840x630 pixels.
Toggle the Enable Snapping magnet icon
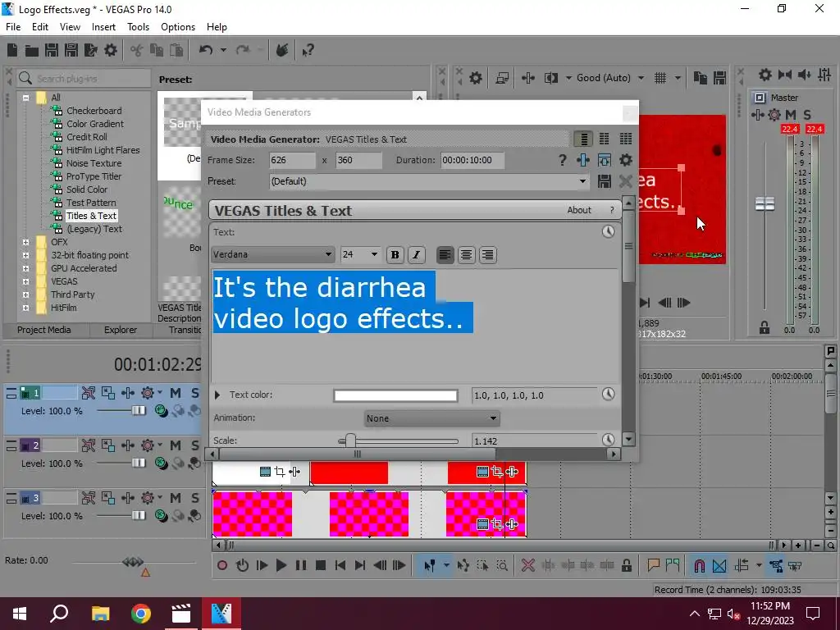tap(699, 566)
